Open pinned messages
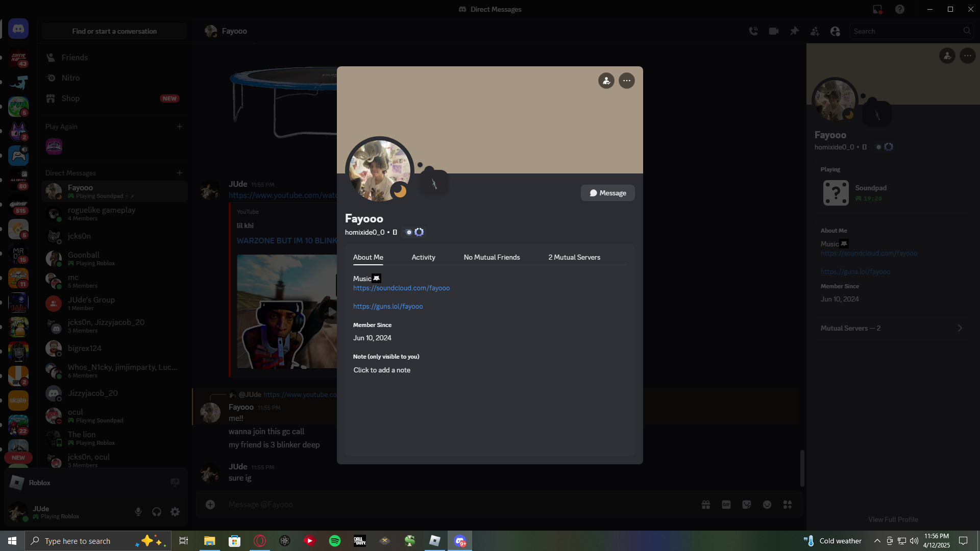The height and width of the screenshot is (551, 980). 794,31
